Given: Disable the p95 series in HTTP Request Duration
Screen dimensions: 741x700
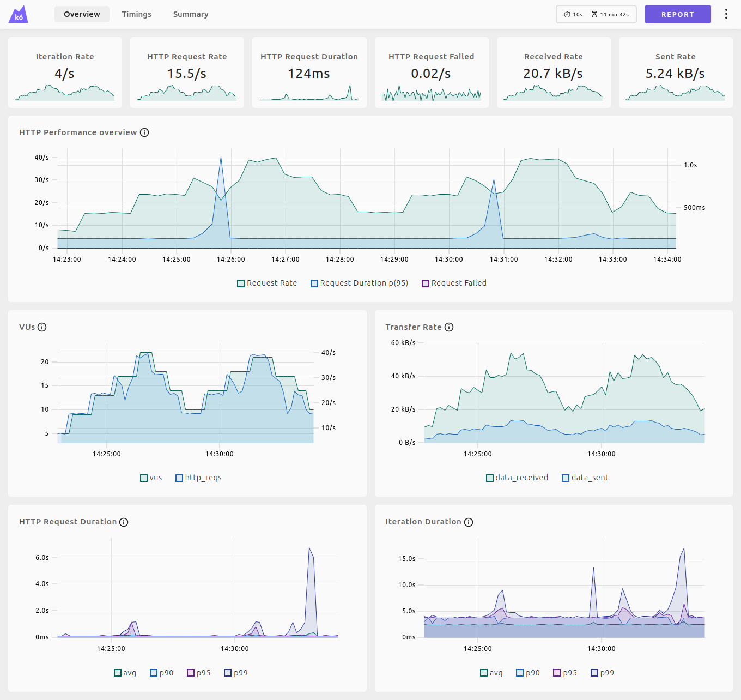Looking at the screenshot, I should point(198,673).
